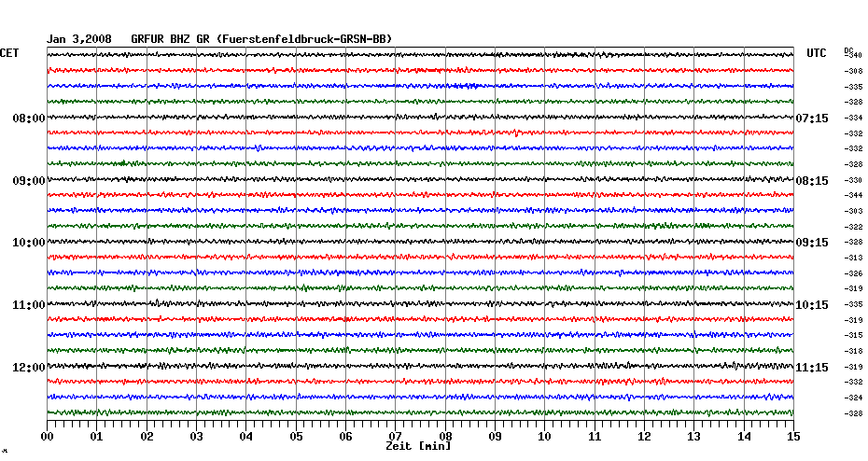Screen dimensions: 868x461
Task: Click '(Fuerstenfeldbruck-GRSN-BB)' station name
Action: (x=304, y=39)
